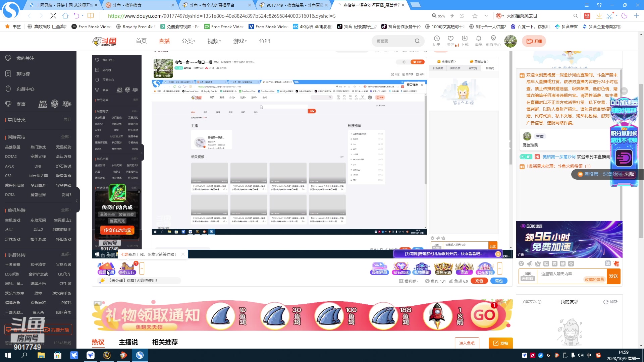The height and width of the screenshot is (362, 644).
Task: Switch to 主播说 tab
Action: pos(128,342)
